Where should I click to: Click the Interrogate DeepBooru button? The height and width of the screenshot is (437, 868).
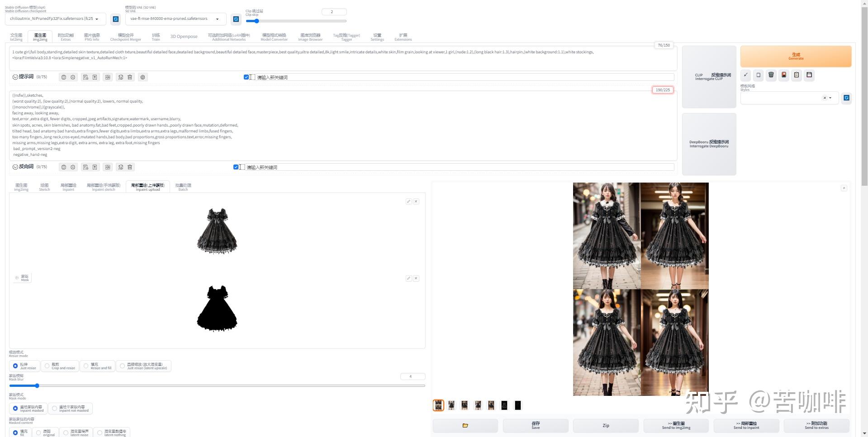[x=709, y=144]
